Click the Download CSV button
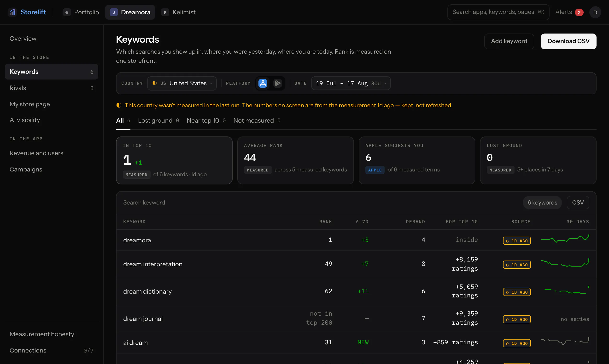 coord(568,41)
